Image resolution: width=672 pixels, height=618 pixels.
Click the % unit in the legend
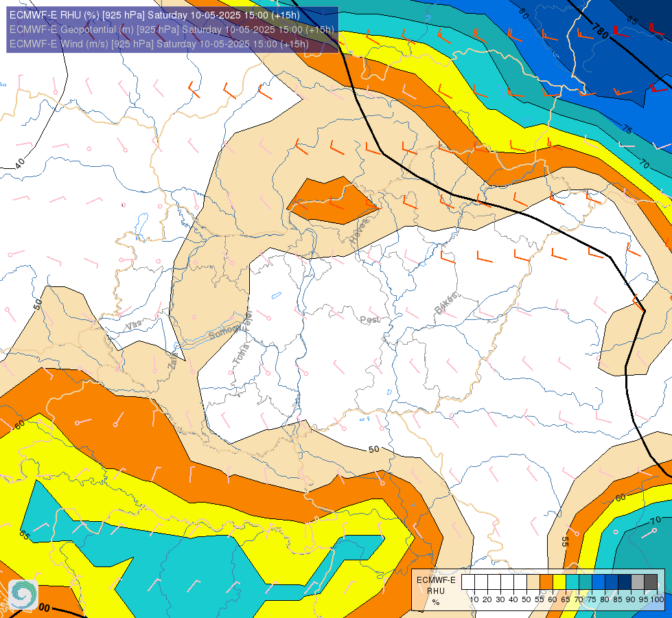pos(436,602)
